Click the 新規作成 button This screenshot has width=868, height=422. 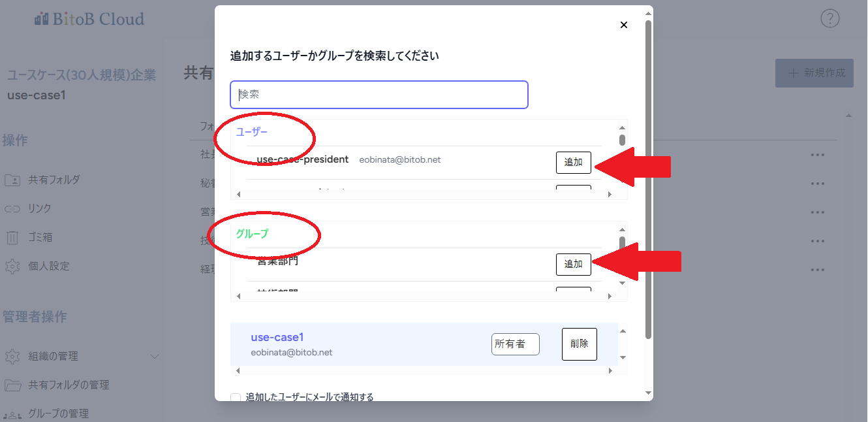coord(814,73)
